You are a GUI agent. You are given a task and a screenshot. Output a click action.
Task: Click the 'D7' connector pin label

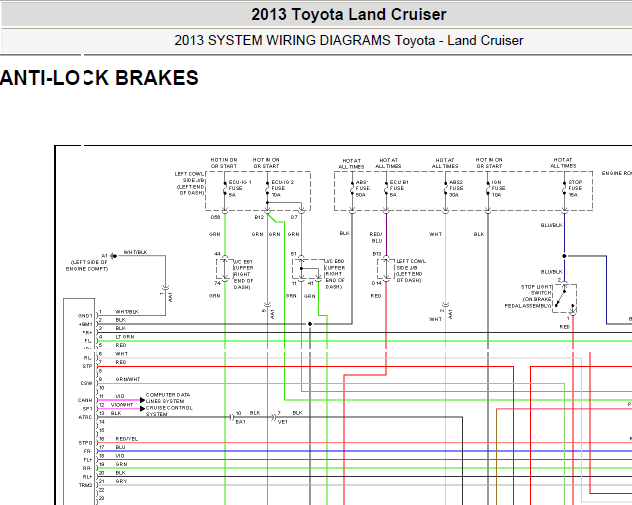294,217
